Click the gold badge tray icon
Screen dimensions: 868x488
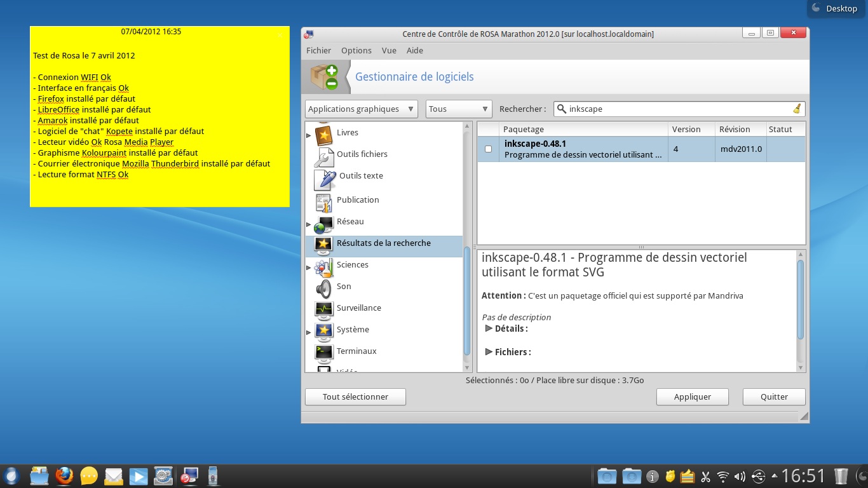click(x=670, y=476)
